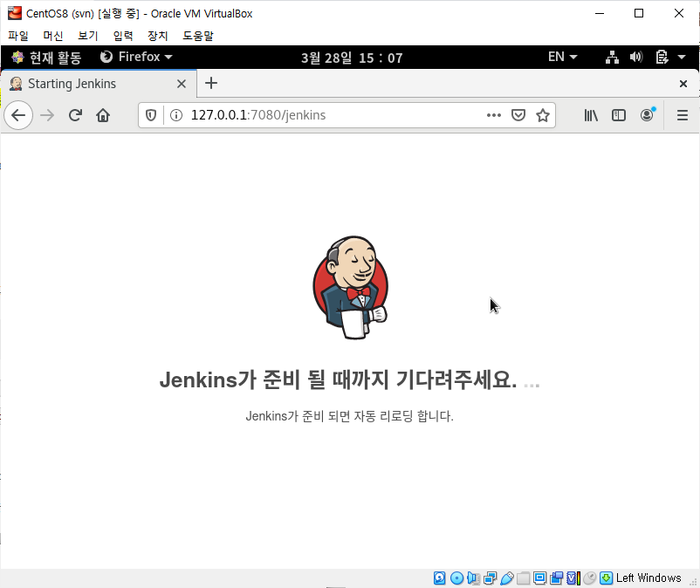Click the wired network status icon
Viewport: 700px width, 588px height.
[x=612, y=57]
